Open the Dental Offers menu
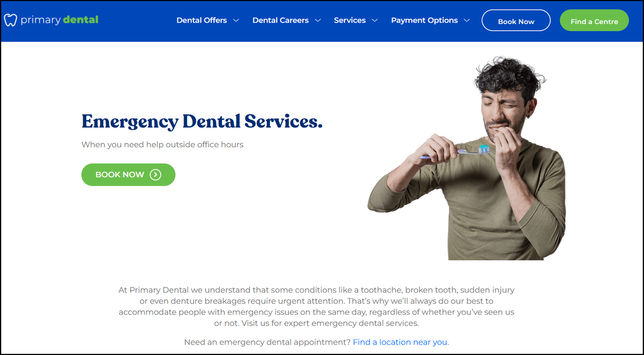This screenshot has width=644, height=355. (202, 20)
